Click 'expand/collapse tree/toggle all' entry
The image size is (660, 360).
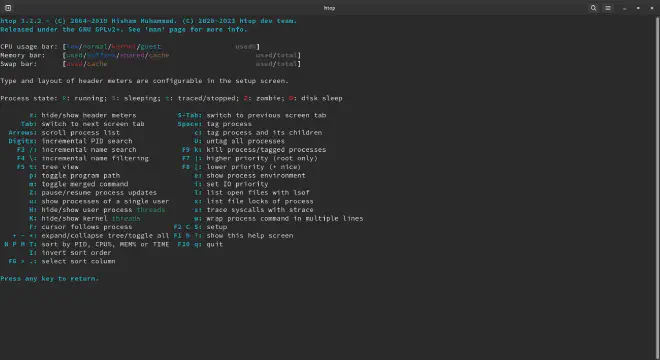(105, 235)
